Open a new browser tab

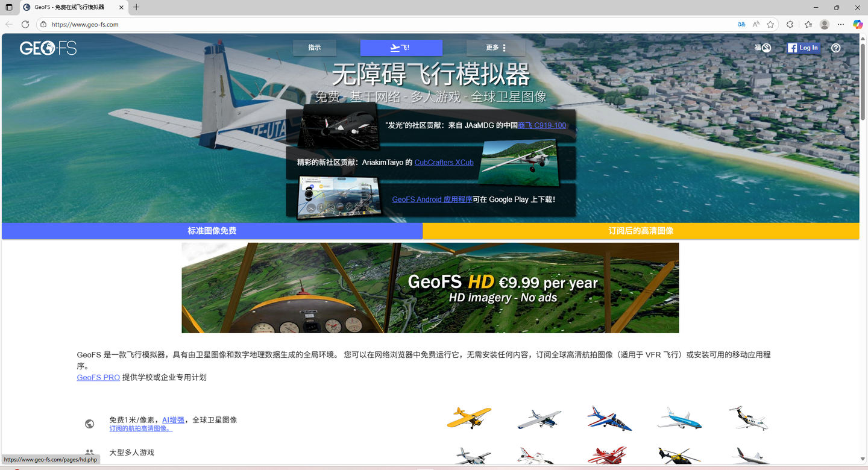coord(136,7)
